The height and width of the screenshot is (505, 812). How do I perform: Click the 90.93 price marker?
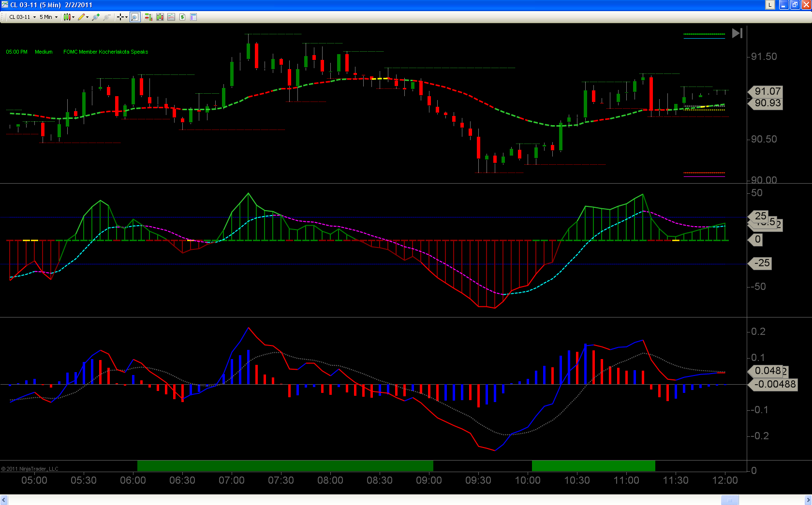coord(766,103)
